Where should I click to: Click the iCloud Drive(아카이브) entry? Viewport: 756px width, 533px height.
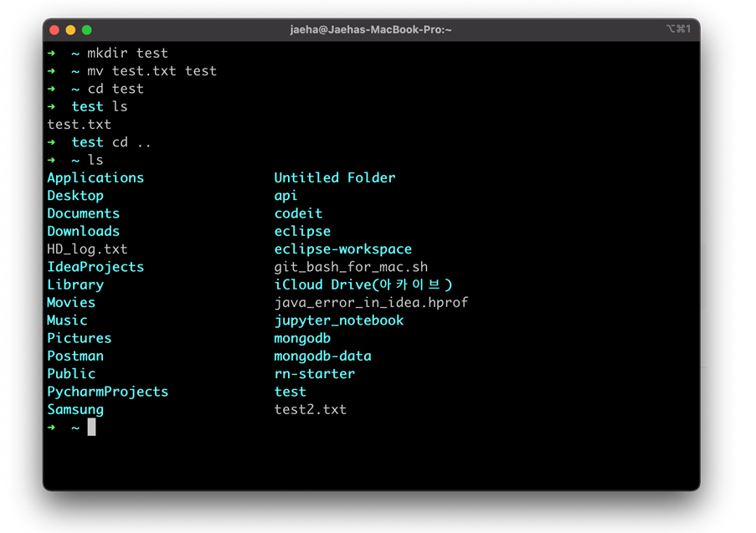pos(363,284)
